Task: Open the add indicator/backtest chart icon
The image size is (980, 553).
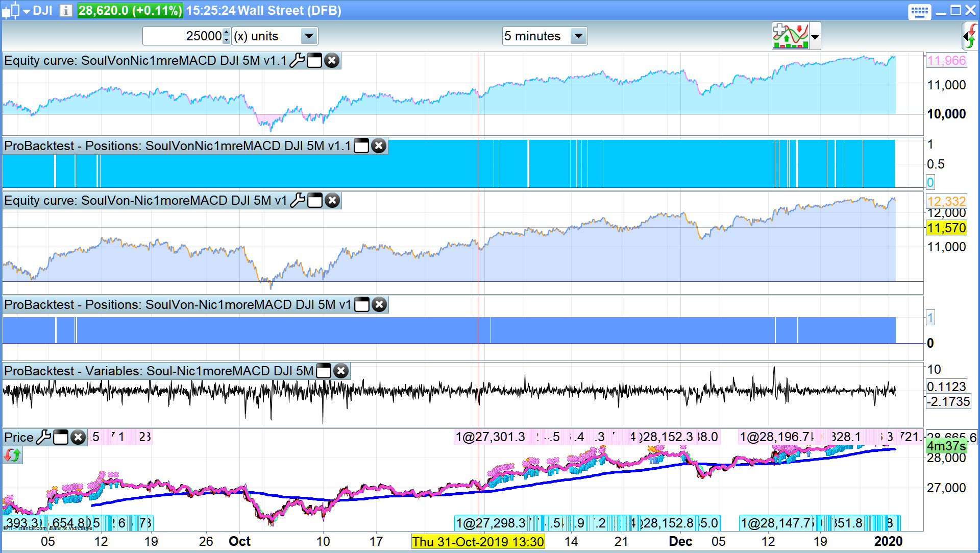Action: (x=790, y=36)
